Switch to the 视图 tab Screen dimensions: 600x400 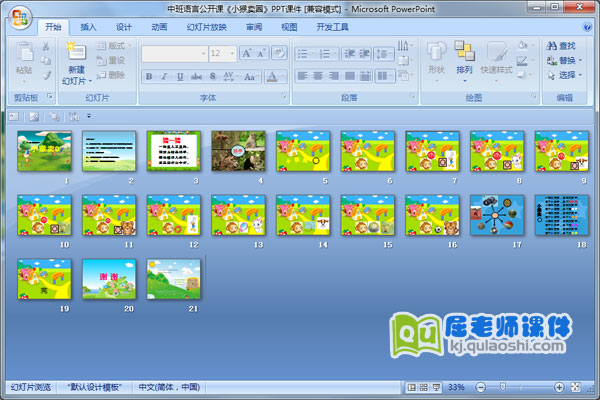click(x=289, y=27)
